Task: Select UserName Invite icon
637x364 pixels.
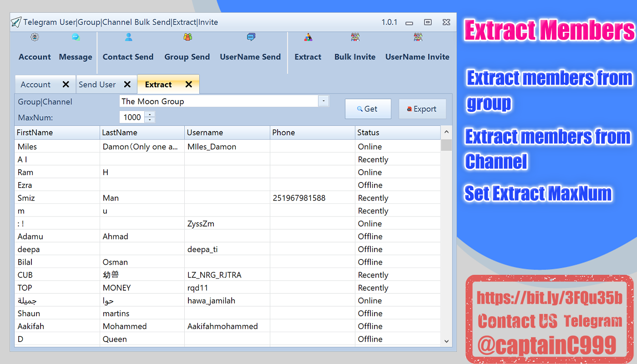Action: pyautogui.click(x=417, y=47)
